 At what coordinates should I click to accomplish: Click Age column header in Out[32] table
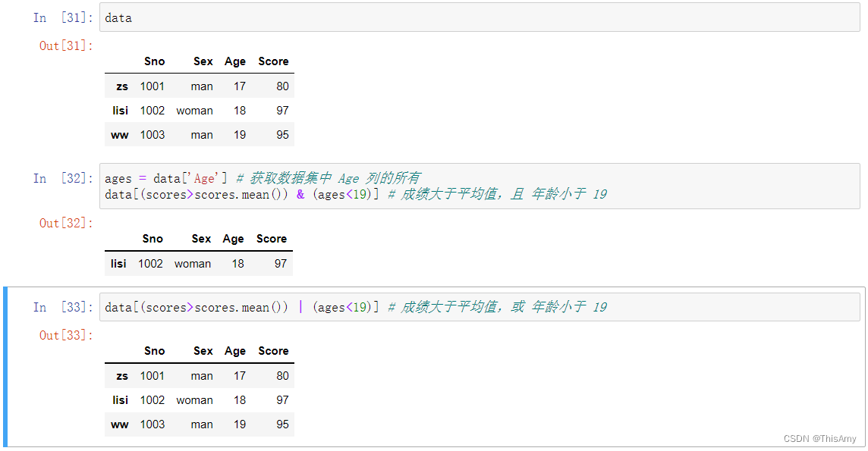pos(233,239)
